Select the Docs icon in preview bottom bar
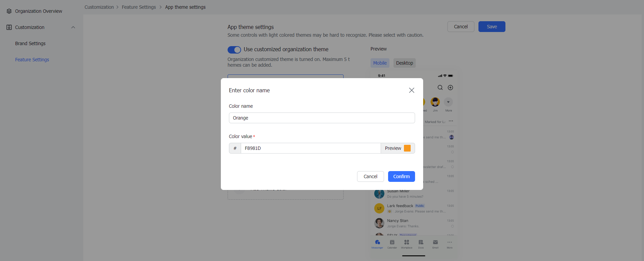This screenshot has height=261, width=644. tap(421, 242)
